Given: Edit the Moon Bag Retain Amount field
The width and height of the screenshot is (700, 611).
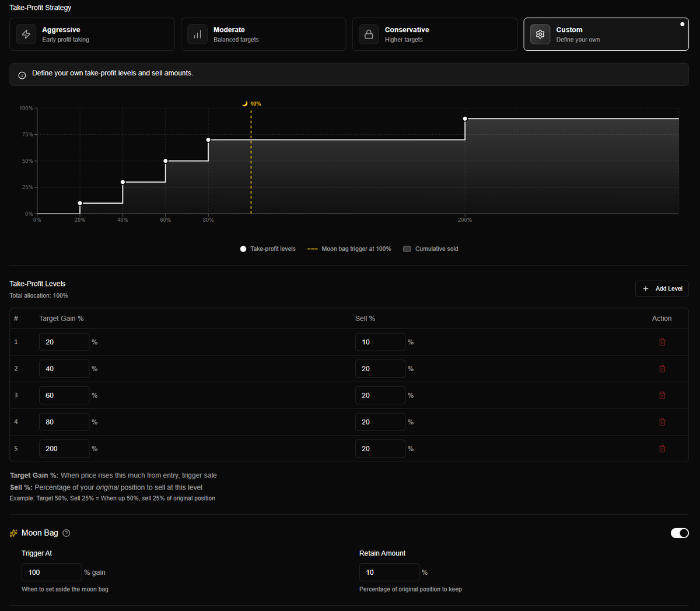Looking at the screenshot, I should pyautogui.click(x=389, y=572).
